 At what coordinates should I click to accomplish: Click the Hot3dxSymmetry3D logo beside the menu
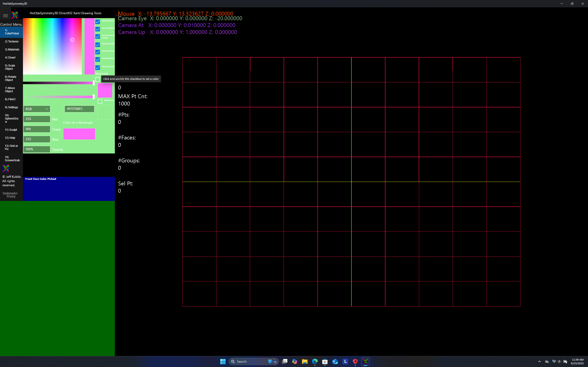click(14, 15)
